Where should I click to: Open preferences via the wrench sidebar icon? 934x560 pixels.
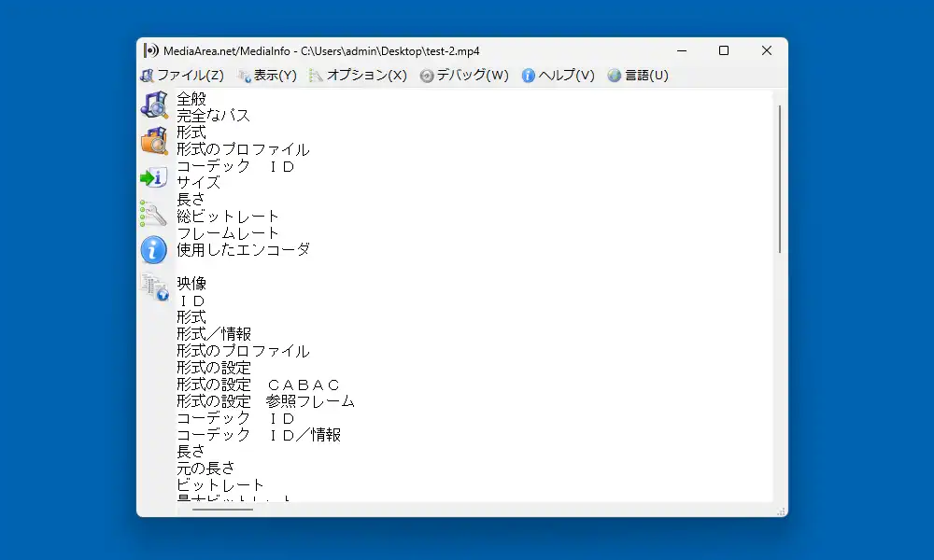[x=154, y=214]
